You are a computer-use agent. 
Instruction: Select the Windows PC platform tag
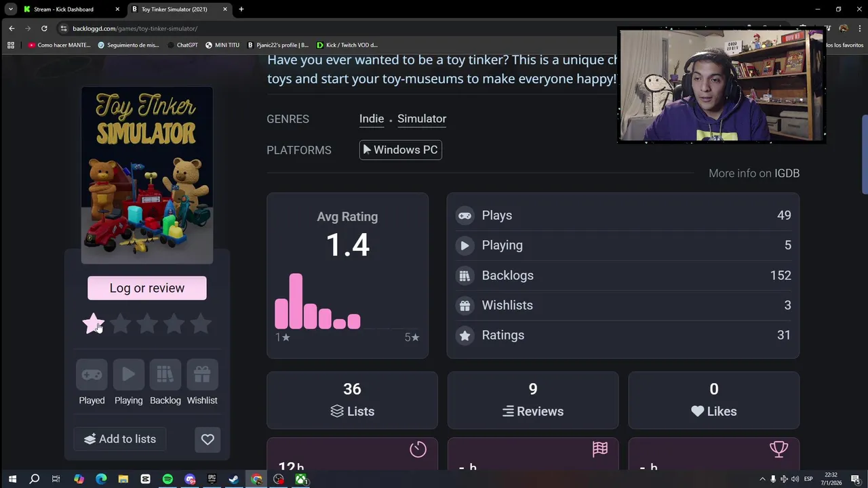coord(401,150)
